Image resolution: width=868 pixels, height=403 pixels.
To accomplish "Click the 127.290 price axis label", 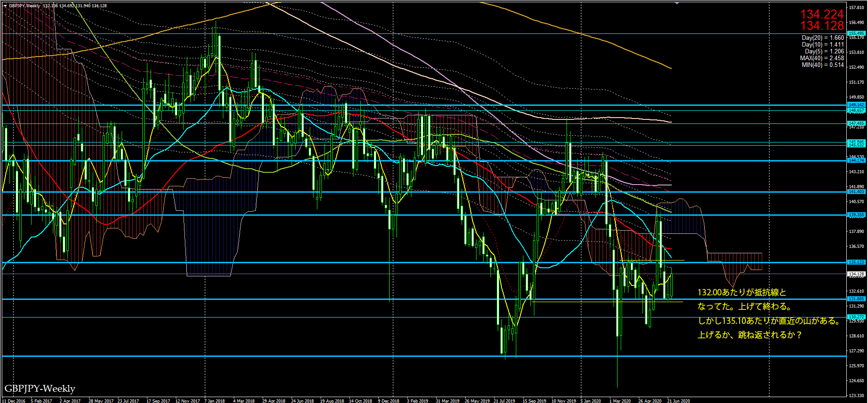I will click(x=857, y=351).
